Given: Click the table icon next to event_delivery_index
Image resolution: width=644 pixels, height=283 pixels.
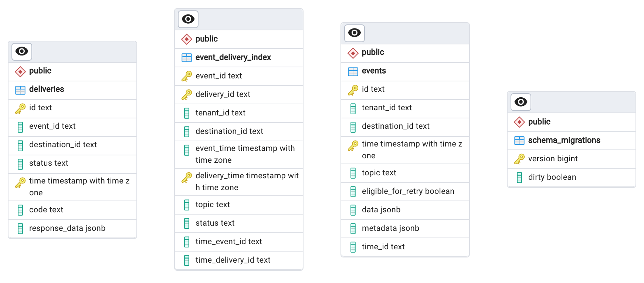Looking at the screenshot, I should (187, 58).
